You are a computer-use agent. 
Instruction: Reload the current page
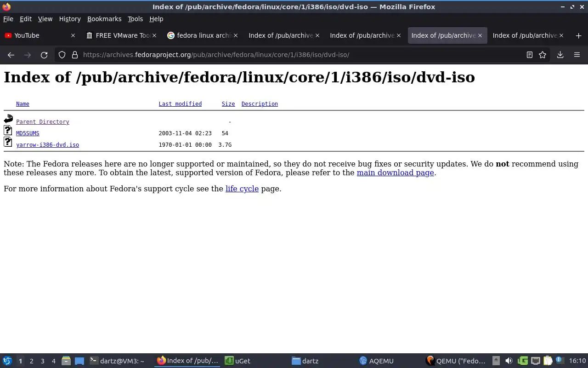point(44,55)
